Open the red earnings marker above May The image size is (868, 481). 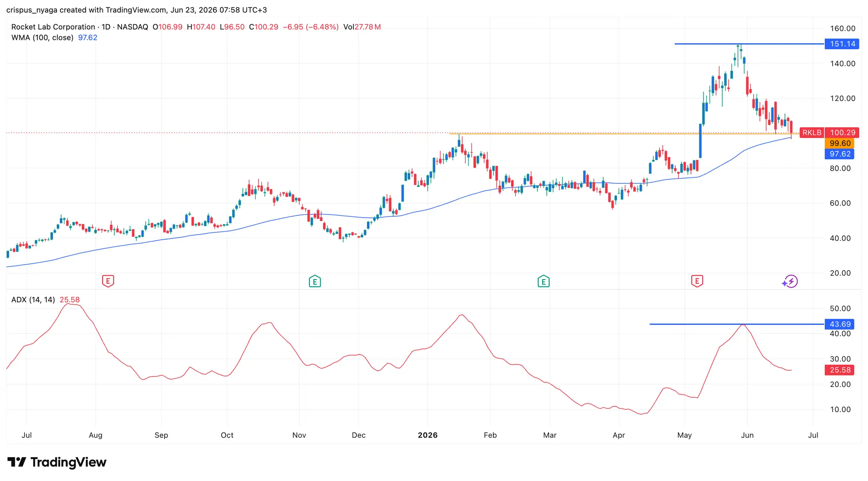(x=697, y=281)
